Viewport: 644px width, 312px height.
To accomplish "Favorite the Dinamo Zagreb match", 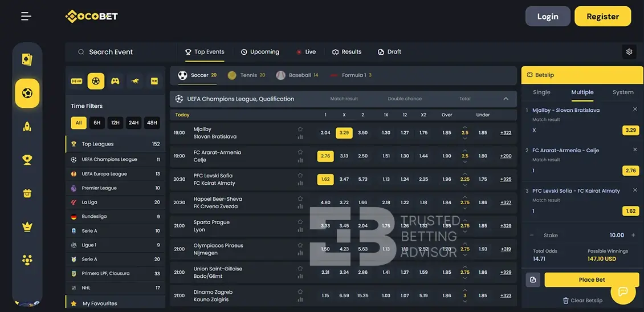I will click(300, 292).
